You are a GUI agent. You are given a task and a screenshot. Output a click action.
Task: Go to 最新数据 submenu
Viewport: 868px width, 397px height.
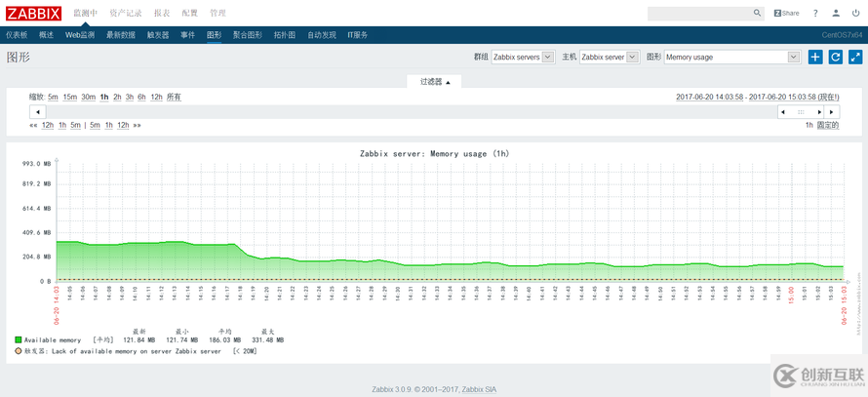pos(121,35)
